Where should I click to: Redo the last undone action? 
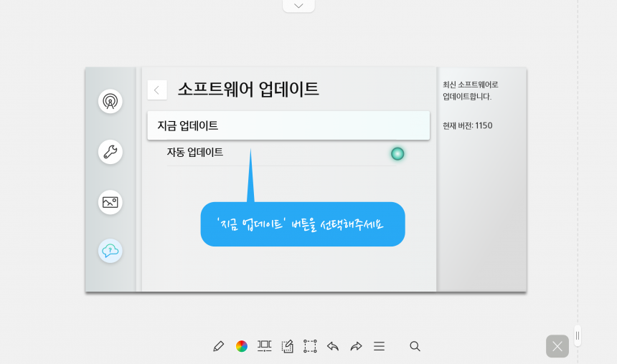click(x=356, y=346)
